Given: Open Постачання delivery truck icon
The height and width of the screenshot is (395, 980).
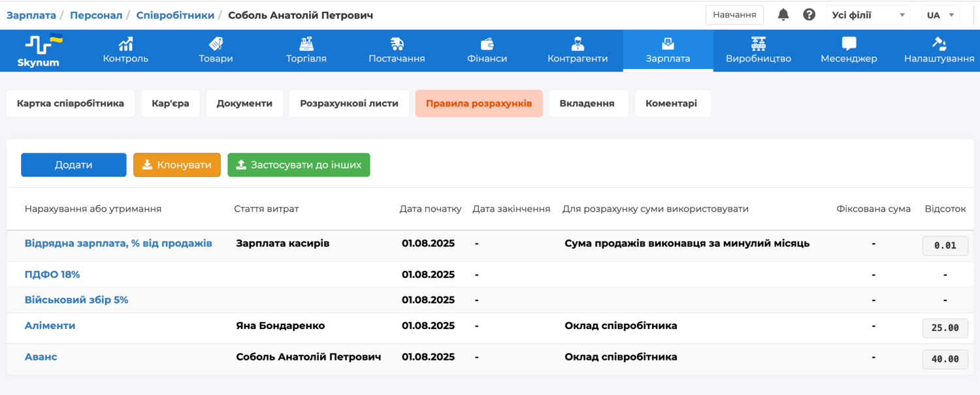Looking at the screenshot, I should (x=397, y=44).
